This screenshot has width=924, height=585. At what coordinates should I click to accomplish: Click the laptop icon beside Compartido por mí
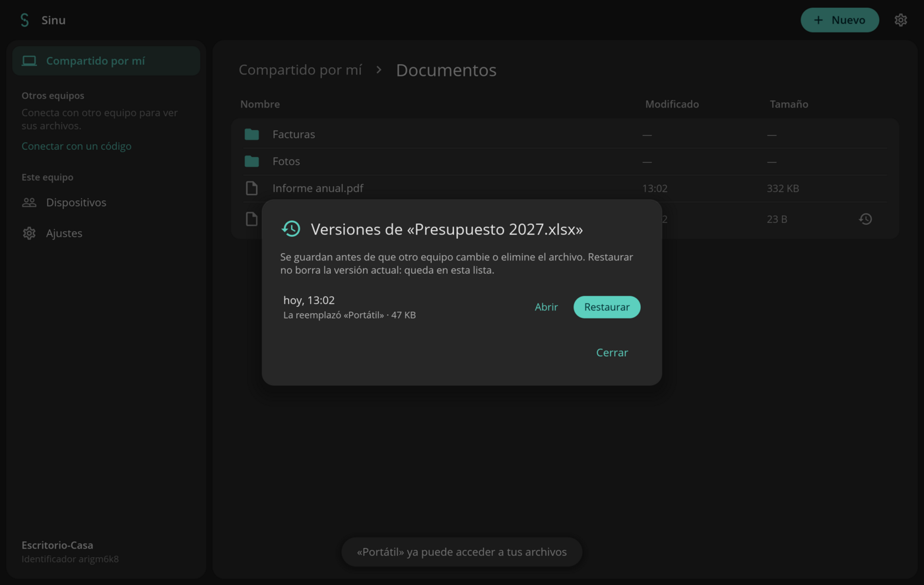coord(29,61)
